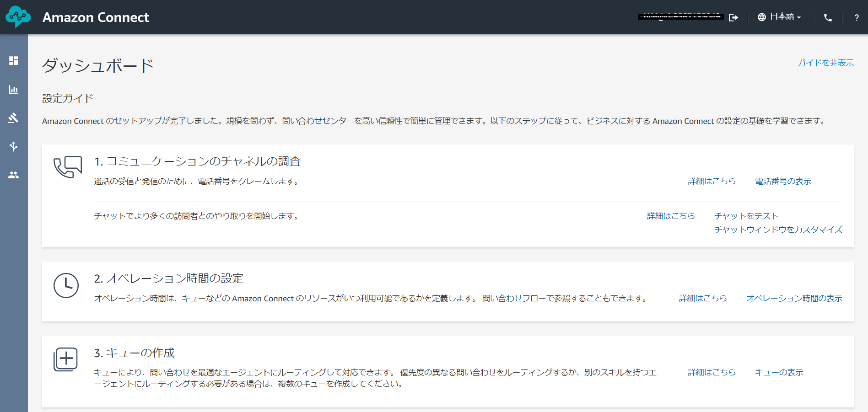Click 詳細はこちら for queue creation

[712, 372]
